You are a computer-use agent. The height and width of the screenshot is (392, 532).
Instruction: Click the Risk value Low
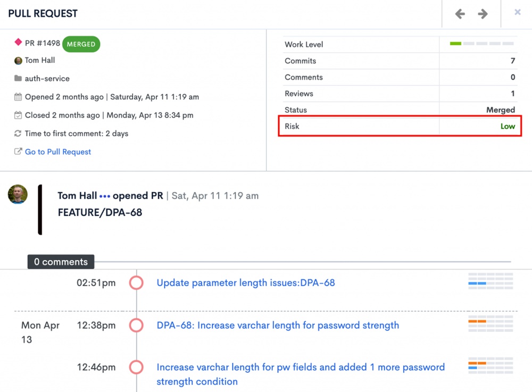(x=508, y=127)
